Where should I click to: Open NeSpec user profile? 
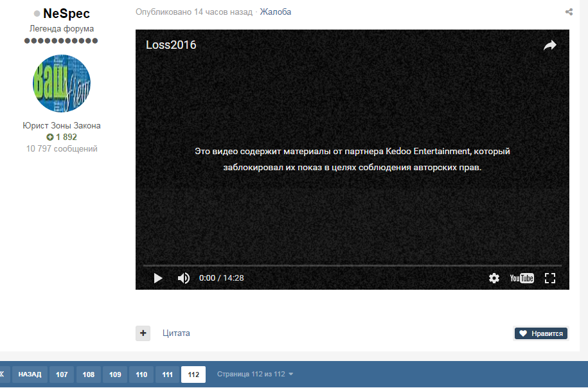tap(66, 13)
